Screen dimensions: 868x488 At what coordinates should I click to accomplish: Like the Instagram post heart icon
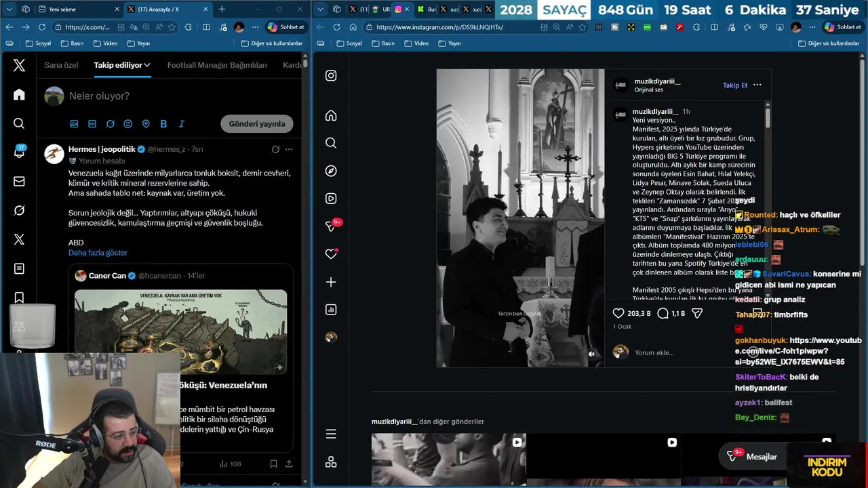click(x=618, y=313)
